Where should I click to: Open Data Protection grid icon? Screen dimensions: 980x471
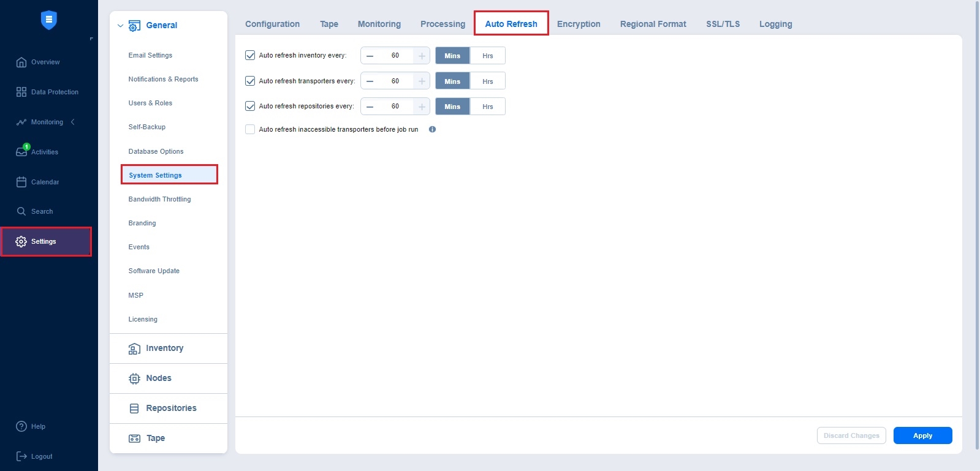click(21, 92)
